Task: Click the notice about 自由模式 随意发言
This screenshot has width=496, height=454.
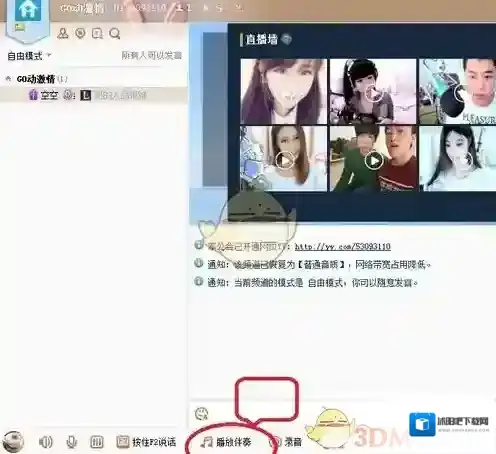Action: [x=312, y=283]
